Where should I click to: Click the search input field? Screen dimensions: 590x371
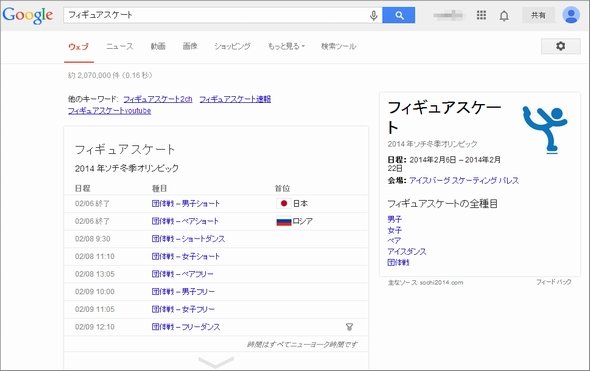(x=216, y=15)
